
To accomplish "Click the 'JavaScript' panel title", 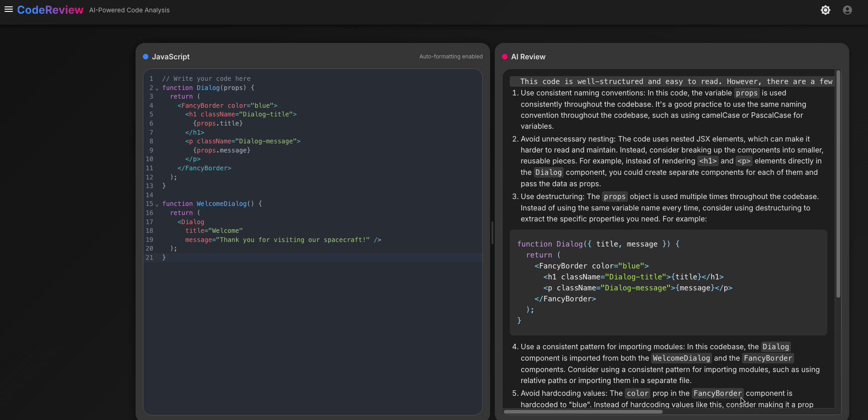I will tap(171, 57).
